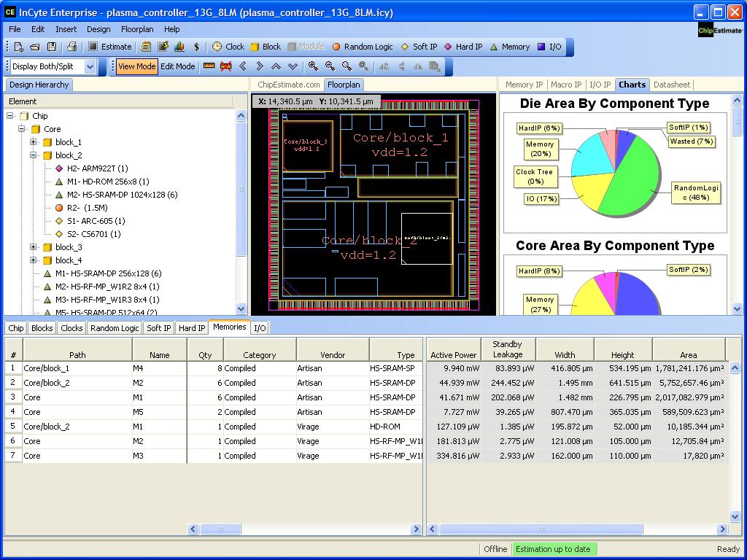Open the Clocks tab in bottom panel

click(x=71, y=328)
